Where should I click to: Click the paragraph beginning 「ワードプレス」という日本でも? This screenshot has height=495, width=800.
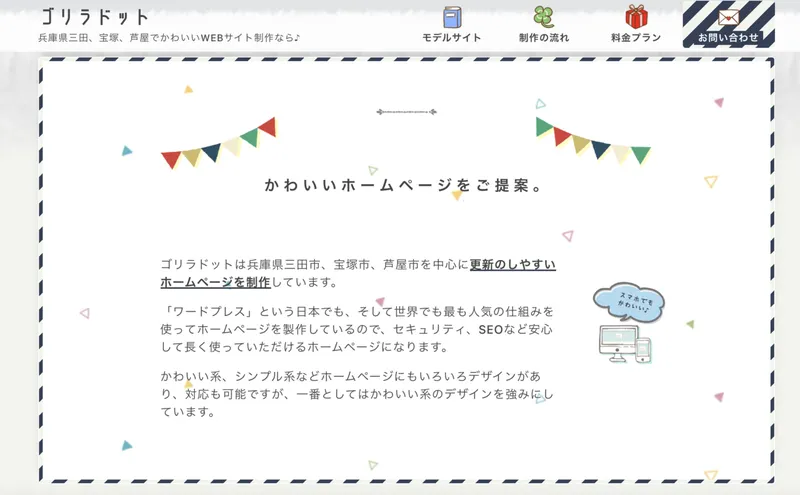(357, 329)
